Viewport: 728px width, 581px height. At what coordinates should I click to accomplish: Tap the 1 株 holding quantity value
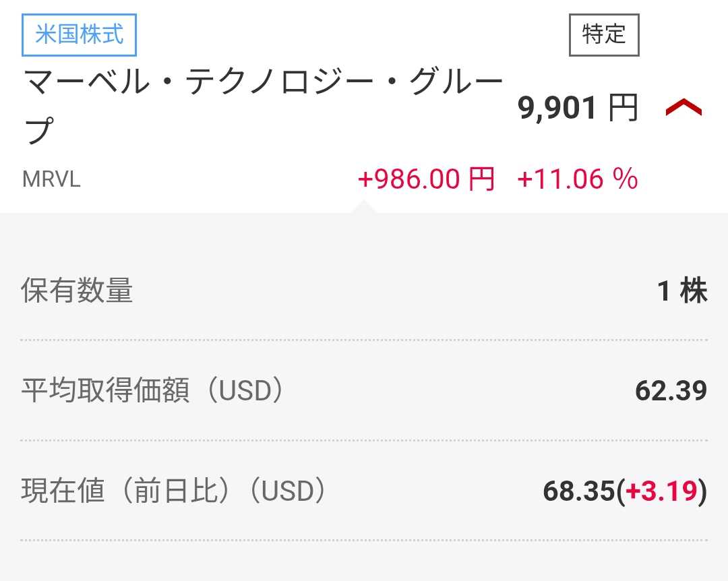[682, 290]
